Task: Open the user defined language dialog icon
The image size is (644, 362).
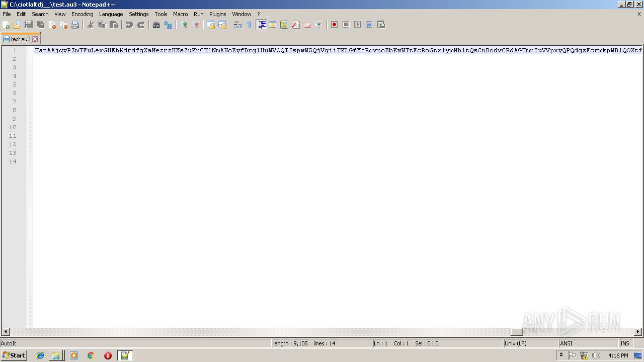Action: point(273,25)
